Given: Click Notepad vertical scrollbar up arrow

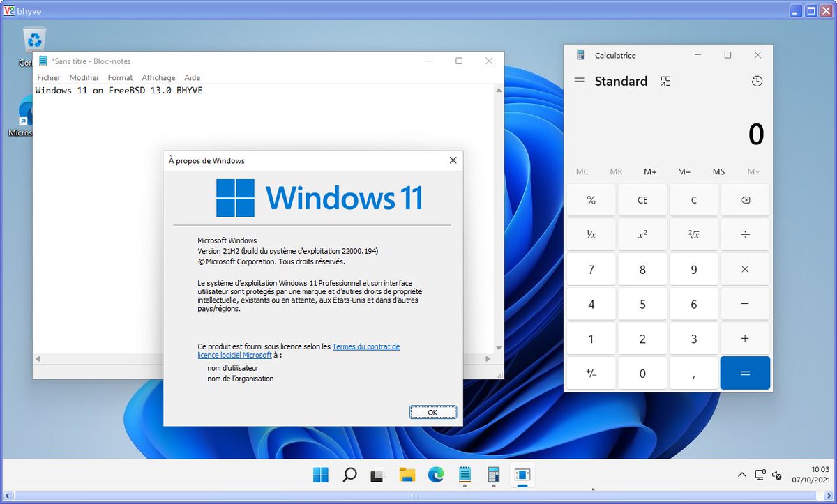Looking at the screenshot, I should coord(499,90).
